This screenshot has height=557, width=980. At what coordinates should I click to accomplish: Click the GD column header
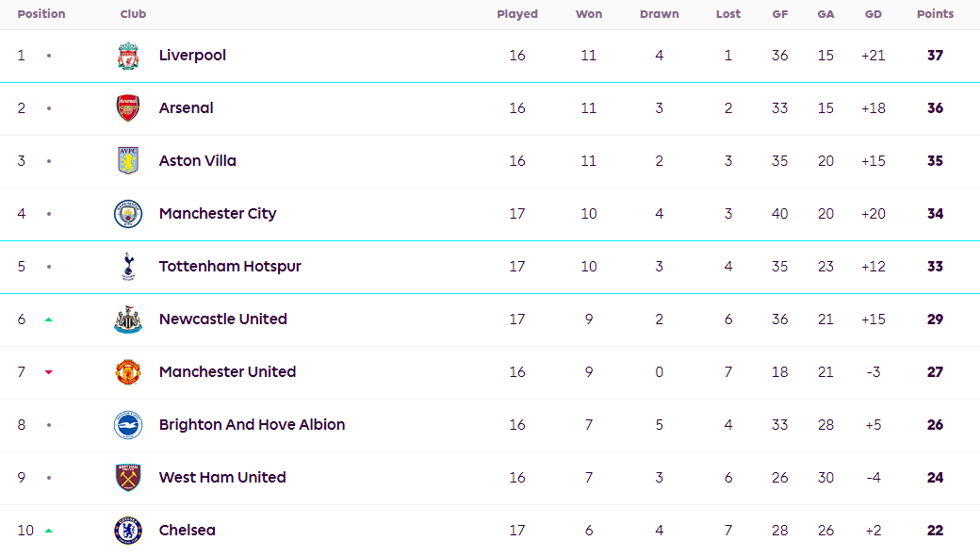(x=874, y=14)
